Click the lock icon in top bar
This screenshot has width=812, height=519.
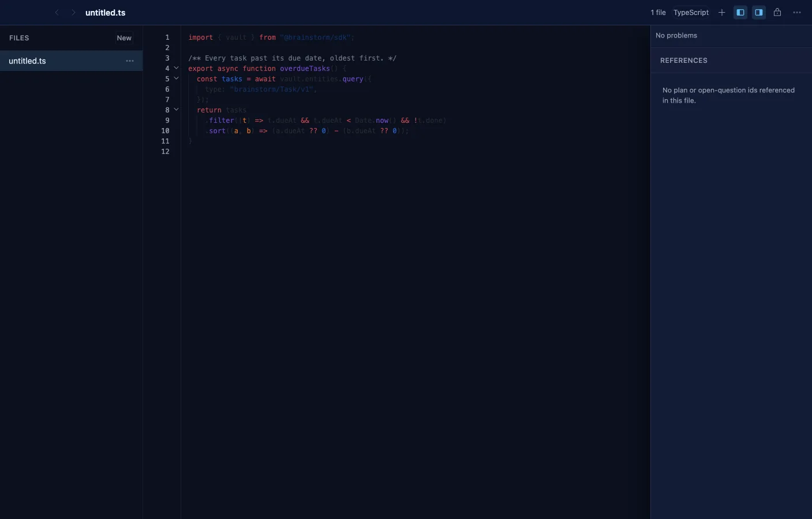tap(777, 12)
